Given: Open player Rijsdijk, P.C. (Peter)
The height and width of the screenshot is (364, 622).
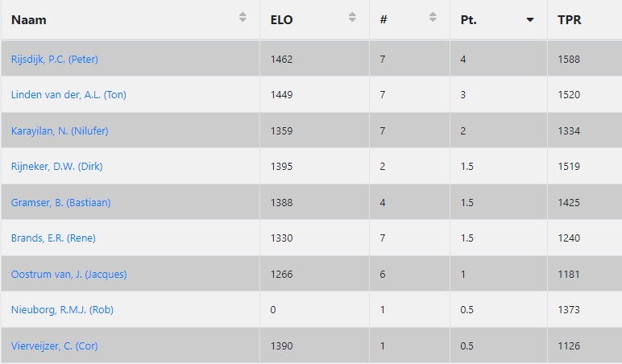Looking at the screenshot, I should (54, 59).
